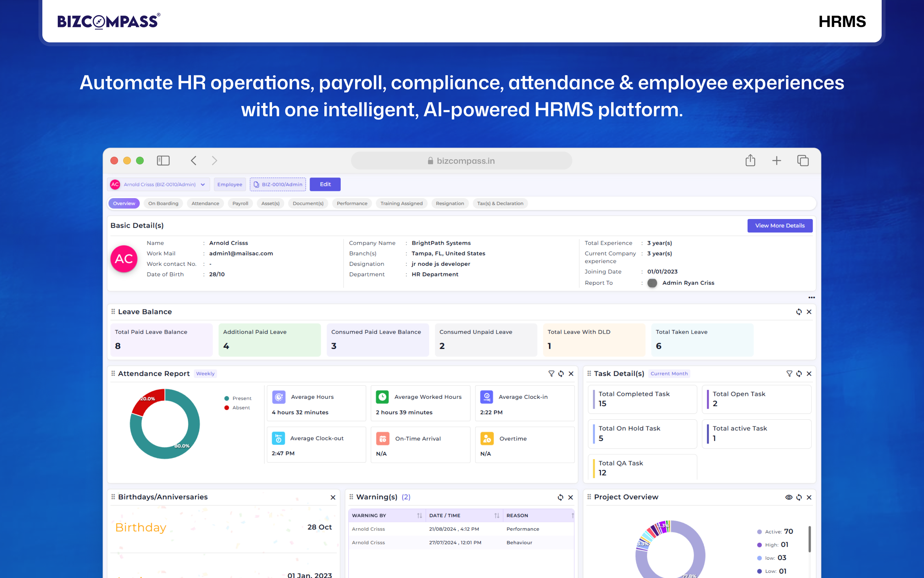Close the Leave Balance widget

[x=809, y=312]
